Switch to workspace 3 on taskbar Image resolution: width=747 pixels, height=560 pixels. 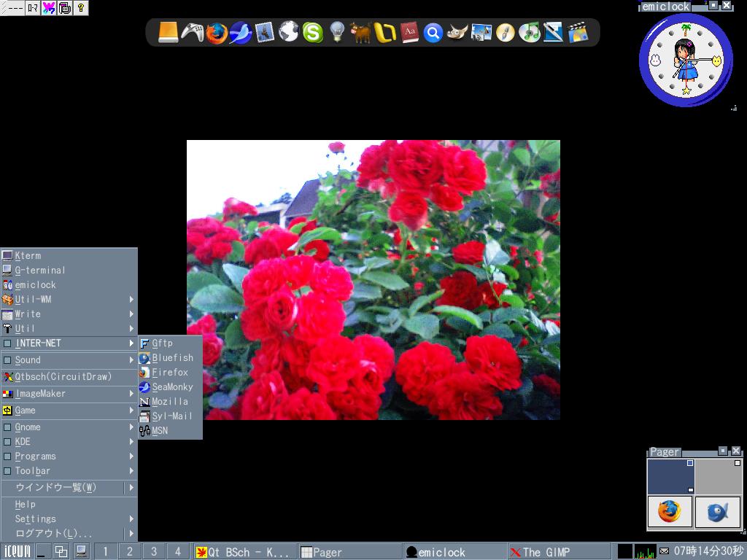coord(153,552)
